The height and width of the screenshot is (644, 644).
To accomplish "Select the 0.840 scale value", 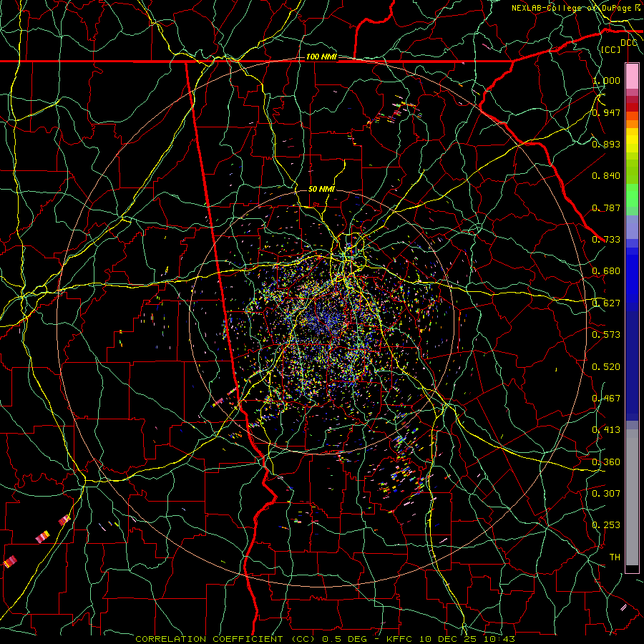I will (606, 176).
